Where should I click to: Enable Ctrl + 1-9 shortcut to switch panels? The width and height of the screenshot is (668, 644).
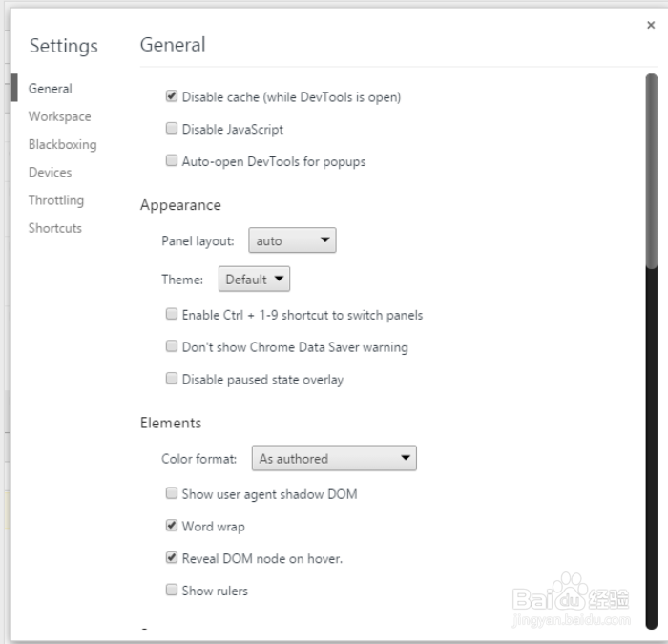[x=172, y=315]
